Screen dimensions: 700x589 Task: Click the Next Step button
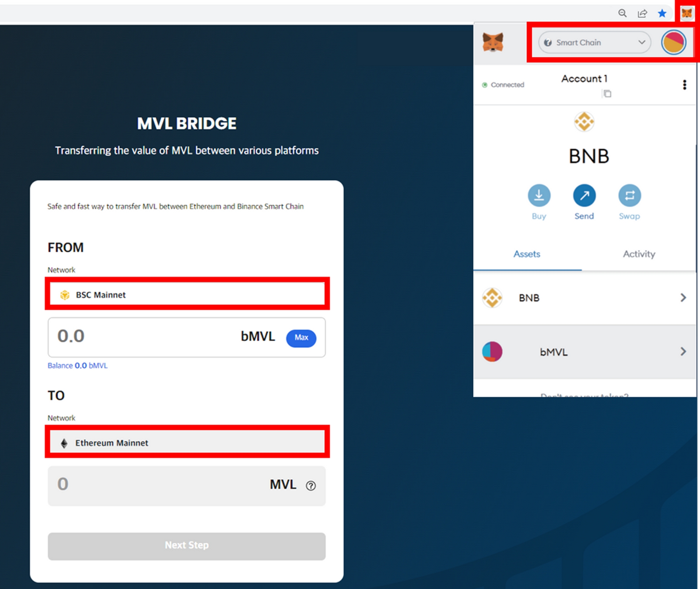[187, 546]
